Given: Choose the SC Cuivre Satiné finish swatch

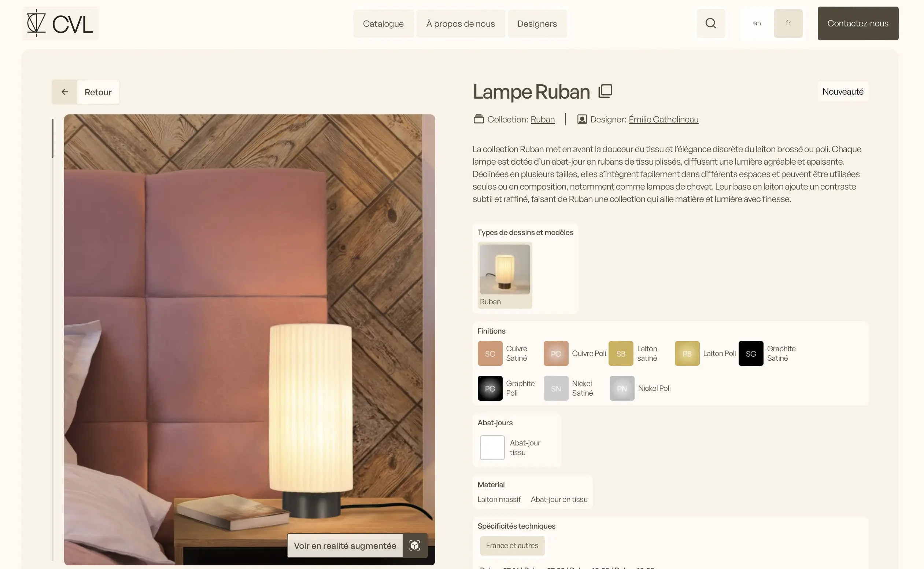Looking at the screenshot, I should pos(489,353).
